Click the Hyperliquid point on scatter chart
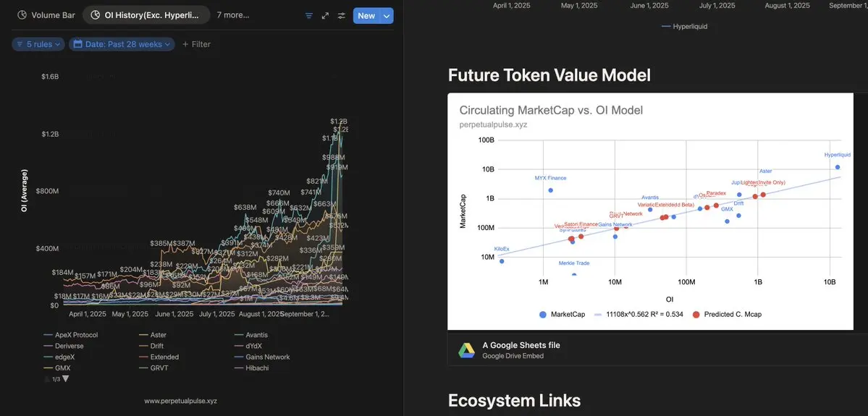Viewport: 868px width, 416px height. (x=837, y=167)
